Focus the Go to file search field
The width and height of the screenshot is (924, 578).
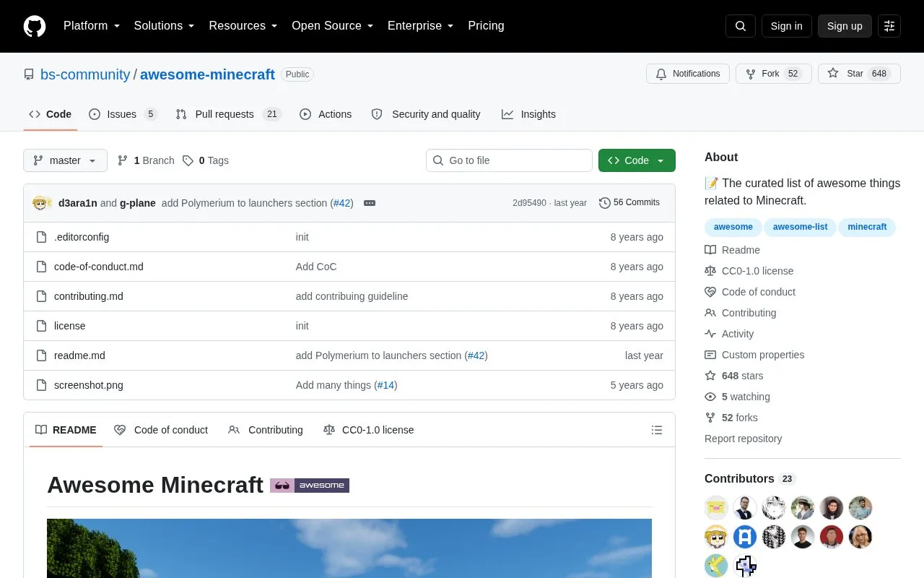(509, 160)
